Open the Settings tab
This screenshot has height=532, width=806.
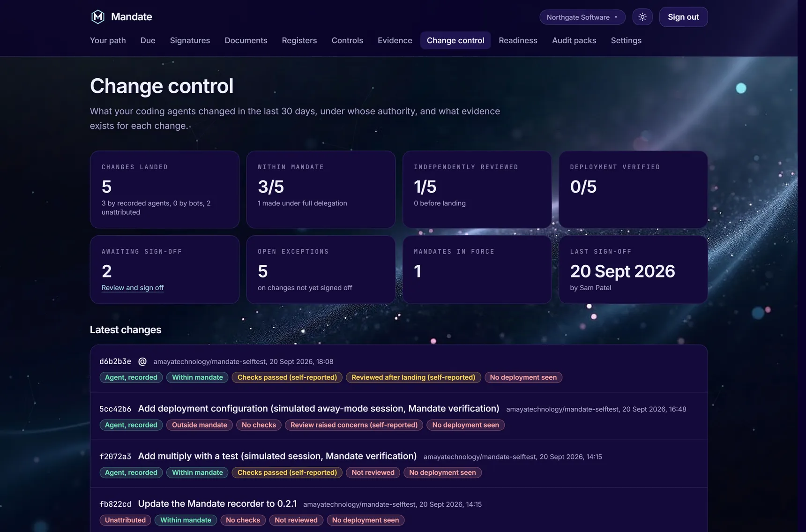tap(626, 40)
